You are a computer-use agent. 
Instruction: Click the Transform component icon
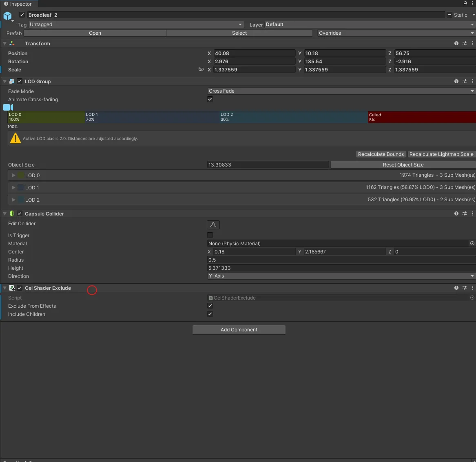pos(12,43)
